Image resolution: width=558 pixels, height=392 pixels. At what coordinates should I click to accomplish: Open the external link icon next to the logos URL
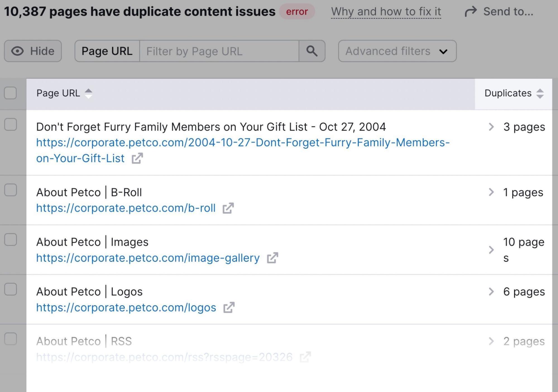(229, 307)
